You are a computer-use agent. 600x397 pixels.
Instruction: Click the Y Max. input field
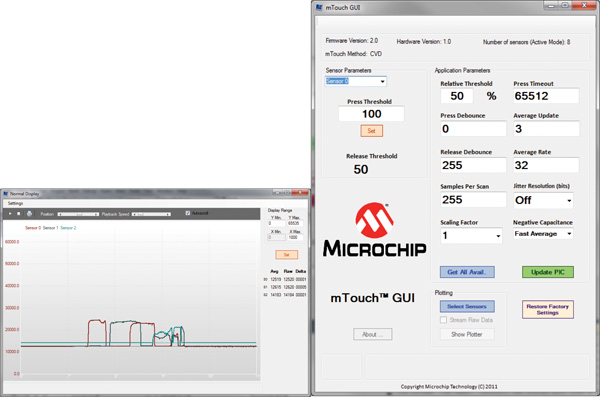(x=295, y=224)
